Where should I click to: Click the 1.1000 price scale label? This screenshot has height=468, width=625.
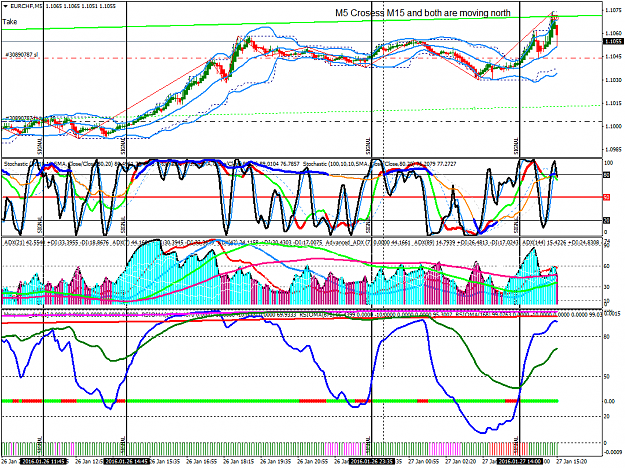[x=613, y=126]
